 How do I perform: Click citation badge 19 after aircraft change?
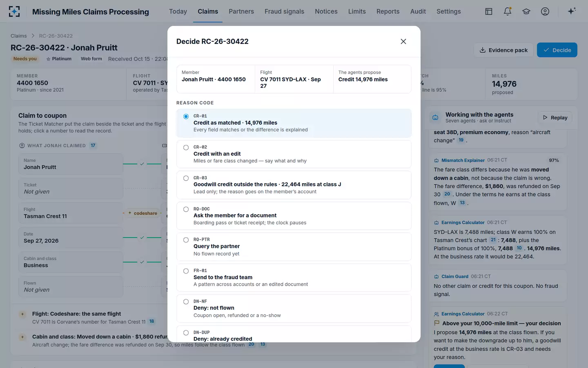coord(461,140)
